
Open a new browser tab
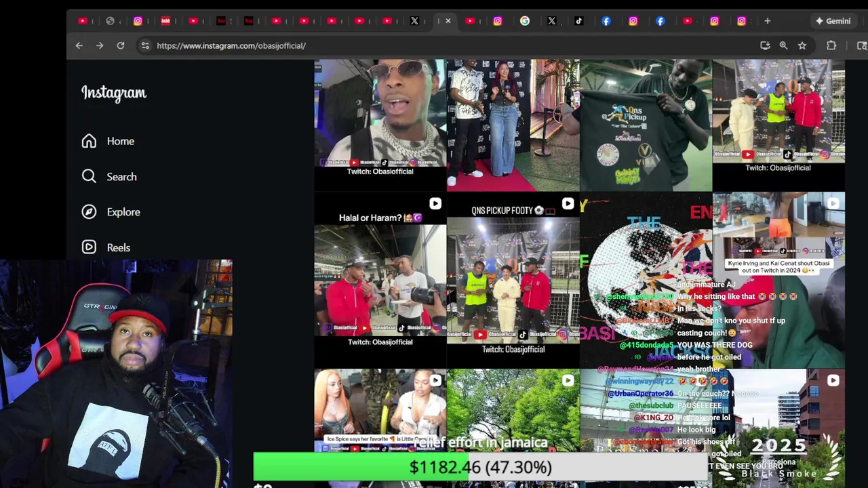(768, 21)
